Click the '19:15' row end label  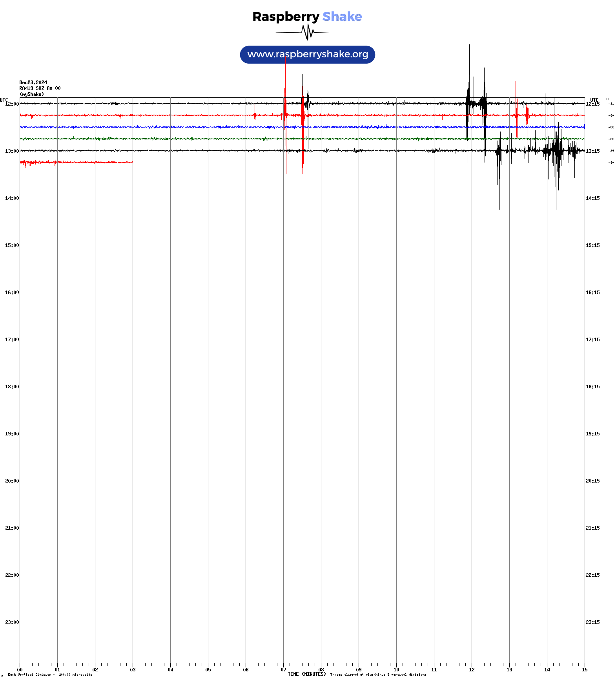click(593, 434)
